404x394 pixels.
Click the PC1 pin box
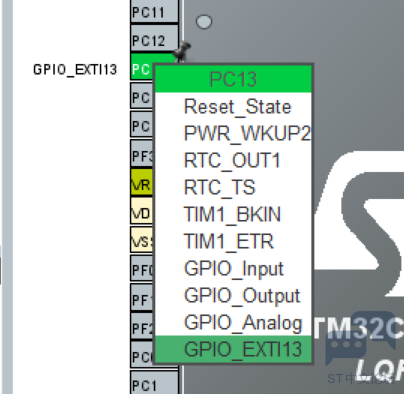pyautogui.click(x=154, y=384)
